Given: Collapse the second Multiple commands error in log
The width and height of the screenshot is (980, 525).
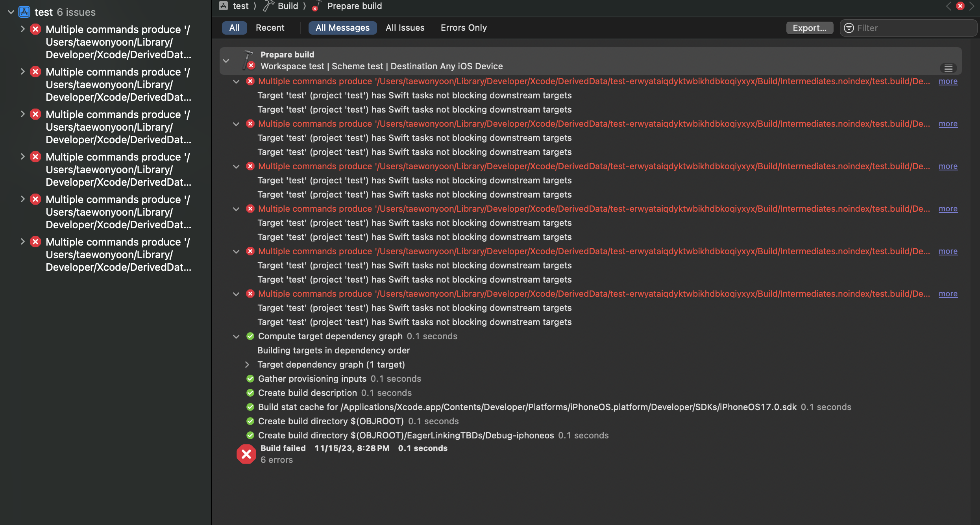Looking at the screenshot, I should tap(236, 124).
